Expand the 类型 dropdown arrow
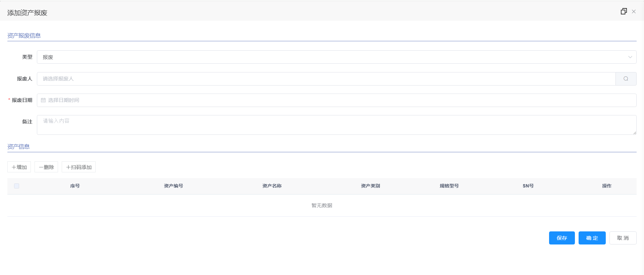The height and width of the screenshot is (275, 644). [630, 57]
